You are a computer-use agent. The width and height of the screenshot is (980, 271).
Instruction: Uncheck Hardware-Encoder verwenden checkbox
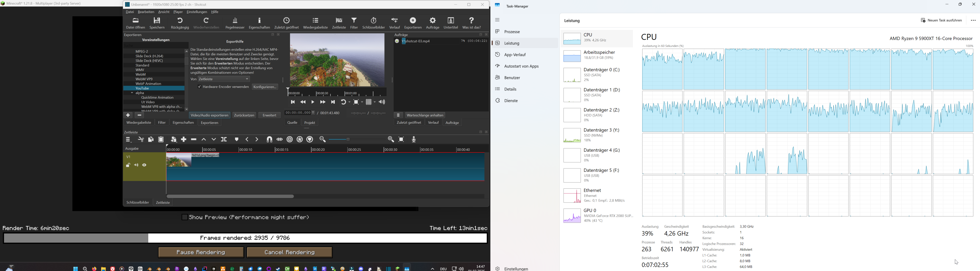(x=199, y=87)
